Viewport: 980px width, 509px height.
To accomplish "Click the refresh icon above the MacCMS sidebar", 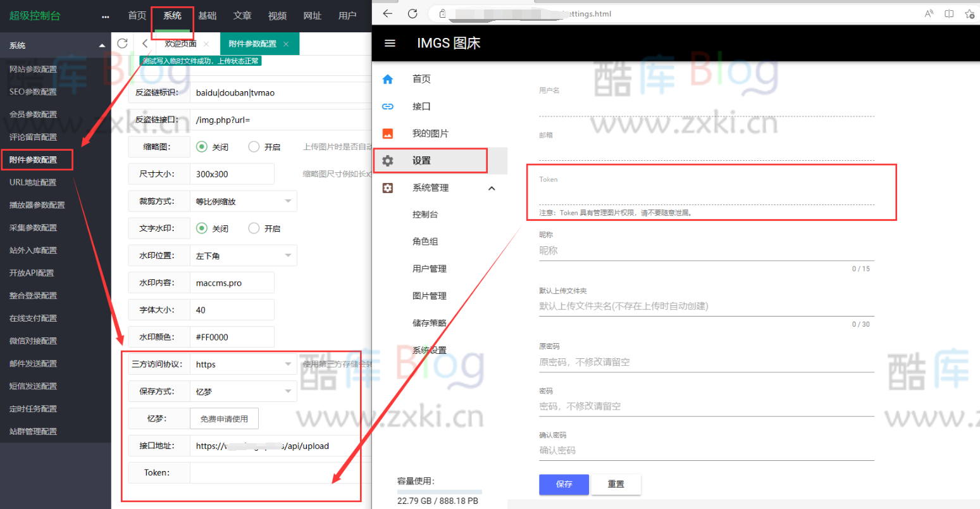I will point(123,43).
